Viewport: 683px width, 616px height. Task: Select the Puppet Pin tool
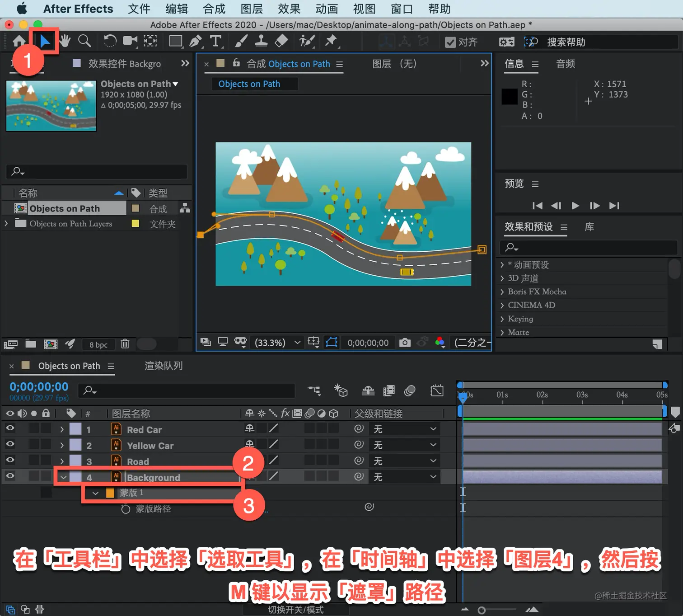(x=331, y=41)
